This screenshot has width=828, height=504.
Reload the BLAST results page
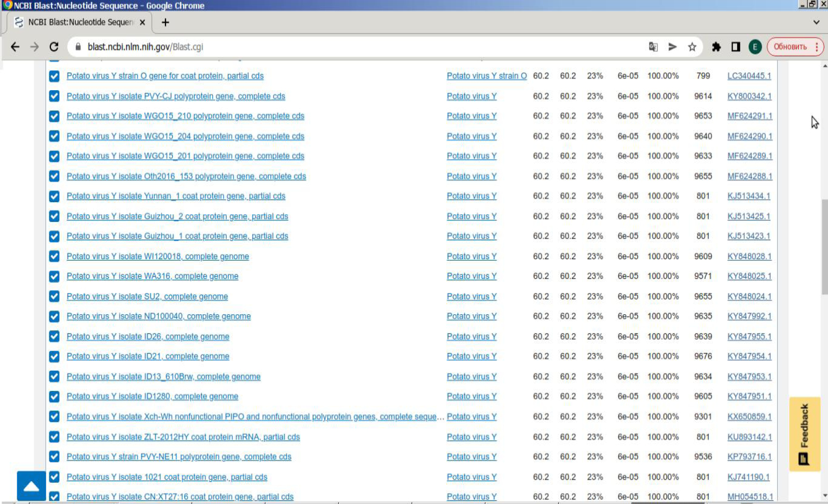coord(54,47)
